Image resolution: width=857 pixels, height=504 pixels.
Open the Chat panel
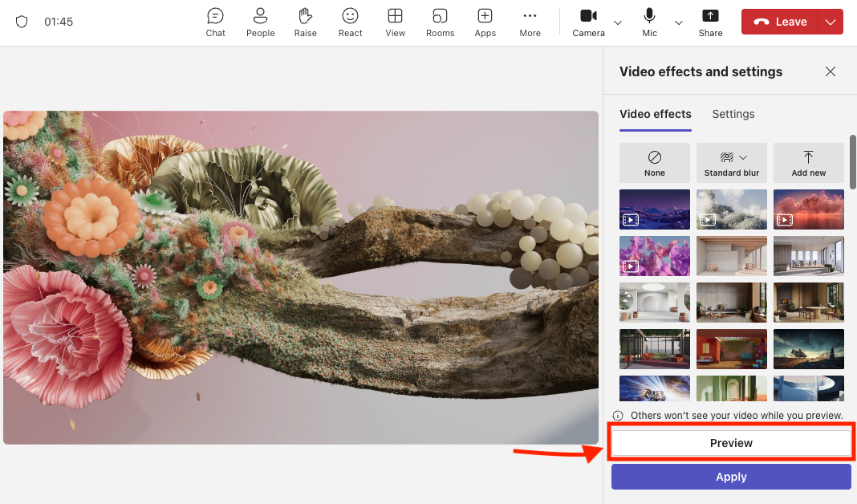215,22
